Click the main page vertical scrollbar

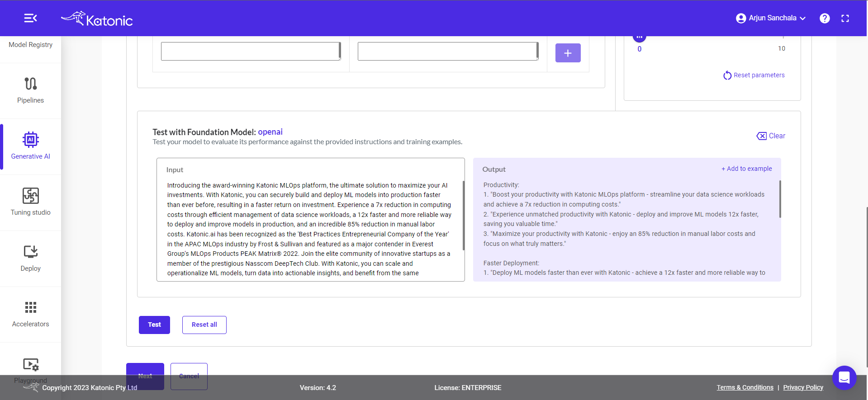(866, 287)
